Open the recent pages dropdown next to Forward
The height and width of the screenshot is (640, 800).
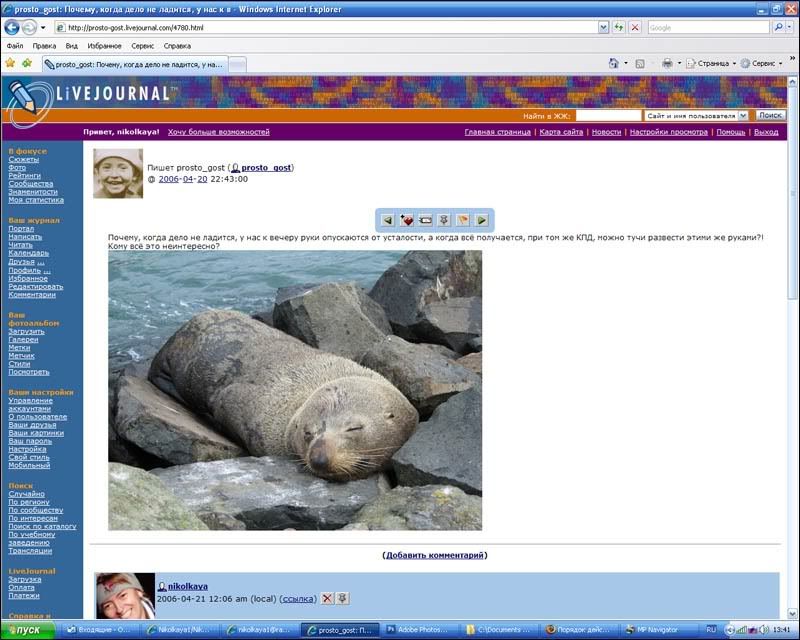(x=43, y=28)
